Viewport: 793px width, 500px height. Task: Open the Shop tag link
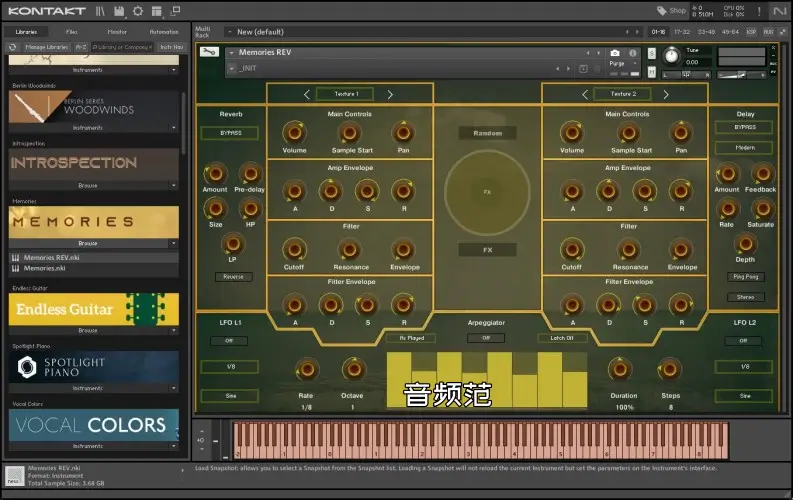tap(671, 11)
